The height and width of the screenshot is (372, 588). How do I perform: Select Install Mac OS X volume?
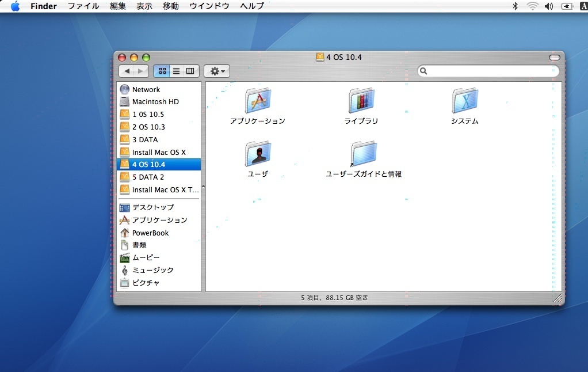tap(159, 152)
